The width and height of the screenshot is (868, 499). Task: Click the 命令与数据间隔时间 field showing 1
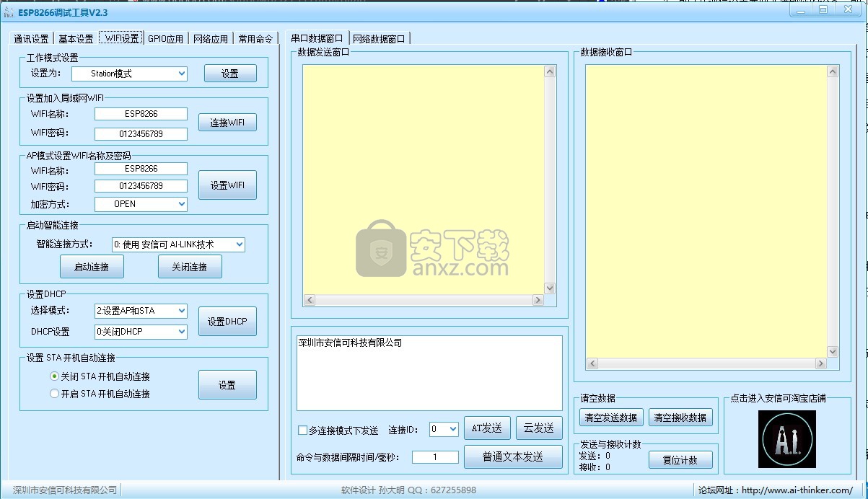tap(435, 457)
